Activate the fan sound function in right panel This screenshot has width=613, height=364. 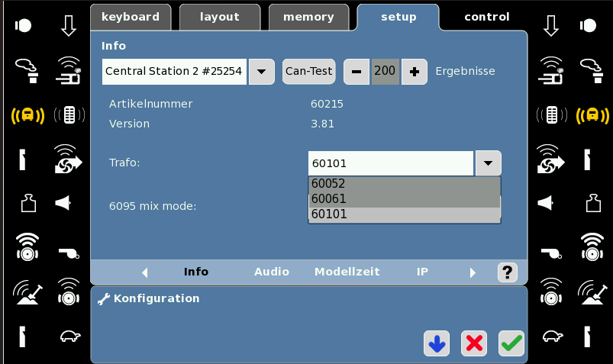pos(550,159)
